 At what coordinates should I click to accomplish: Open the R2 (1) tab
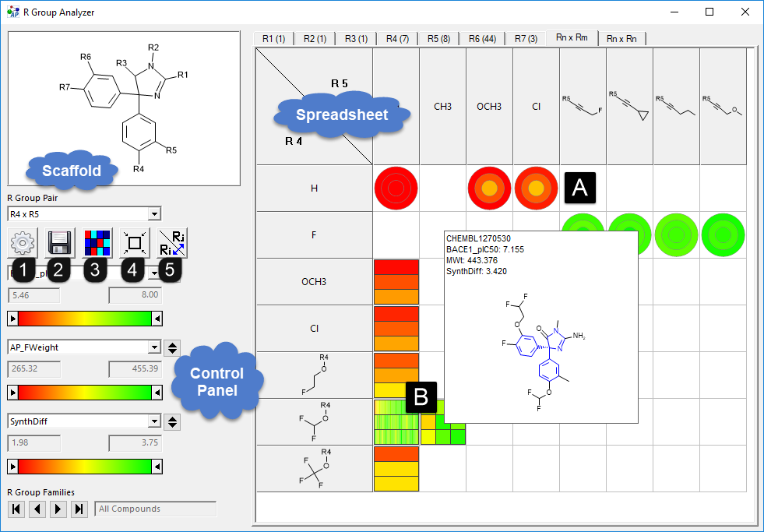click(x=315, y=38)
